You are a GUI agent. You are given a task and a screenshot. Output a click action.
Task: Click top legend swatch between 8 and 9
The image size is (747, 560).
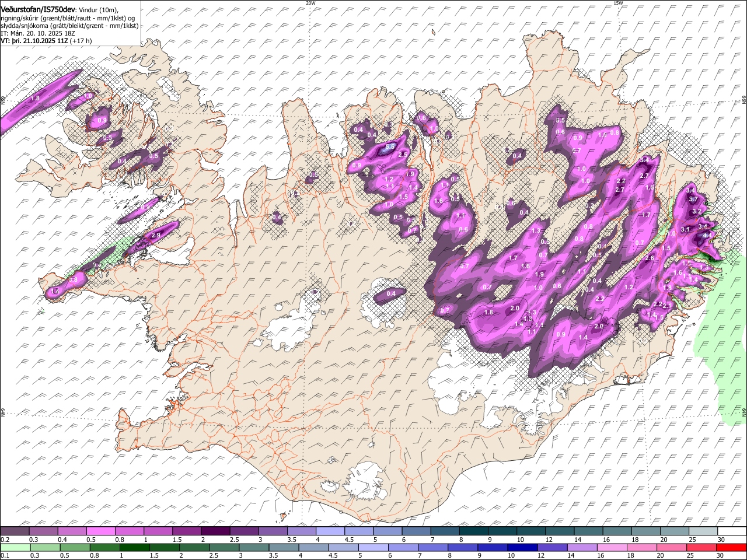473,531
